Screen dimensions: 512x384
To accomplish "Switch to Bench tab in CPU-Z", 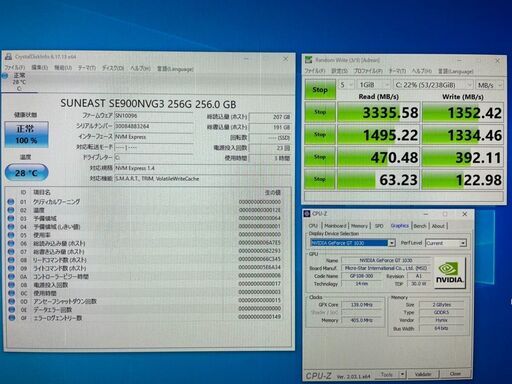I will coord(420,226).
